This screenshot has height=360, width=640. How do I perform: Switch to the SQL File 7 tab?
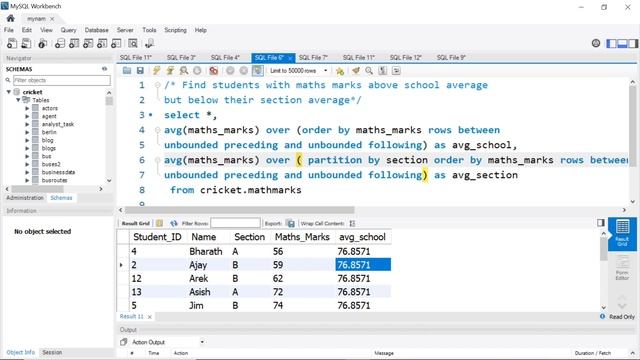[313, 58]
